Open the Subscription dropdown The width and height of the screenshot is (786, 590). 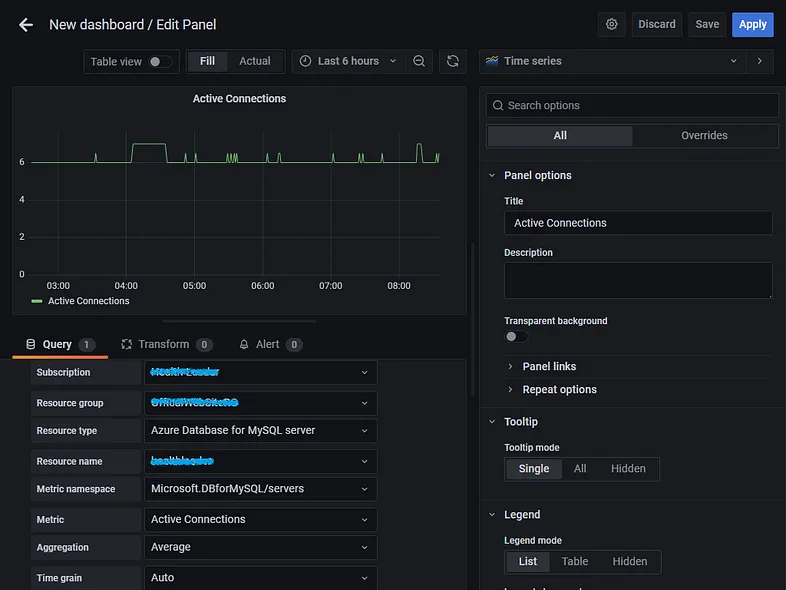point(261,372)
